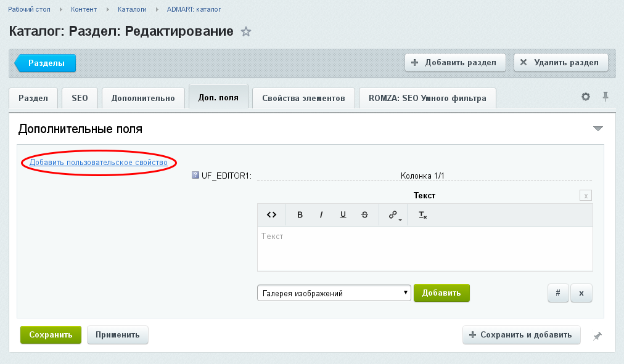The width and height of the screenshot is (624, 364).
Task: Click the green Сохранить button
Action: point(51,334)
